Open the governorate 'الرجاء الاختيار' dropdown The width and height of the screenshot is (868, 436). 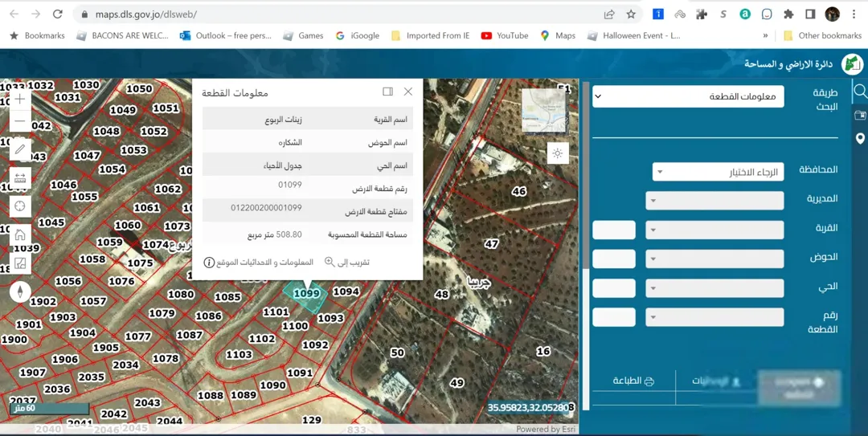718,172
